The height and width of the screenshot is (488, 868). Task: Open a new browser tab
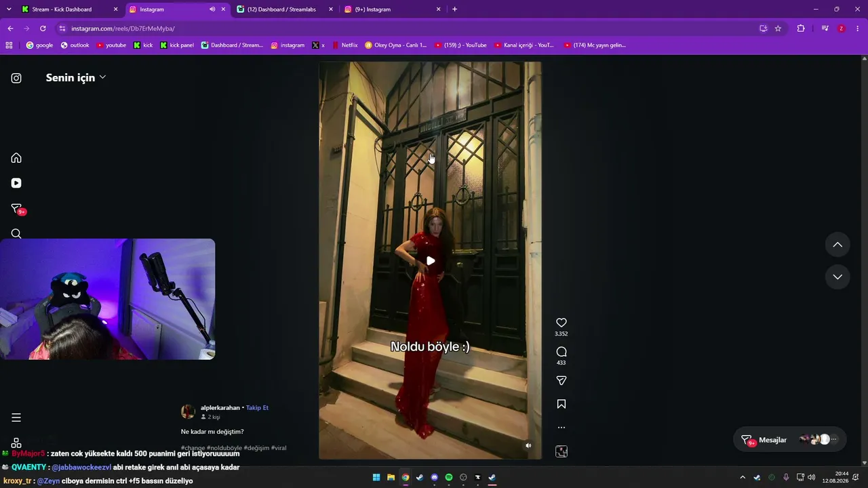[x=454, y=9]
